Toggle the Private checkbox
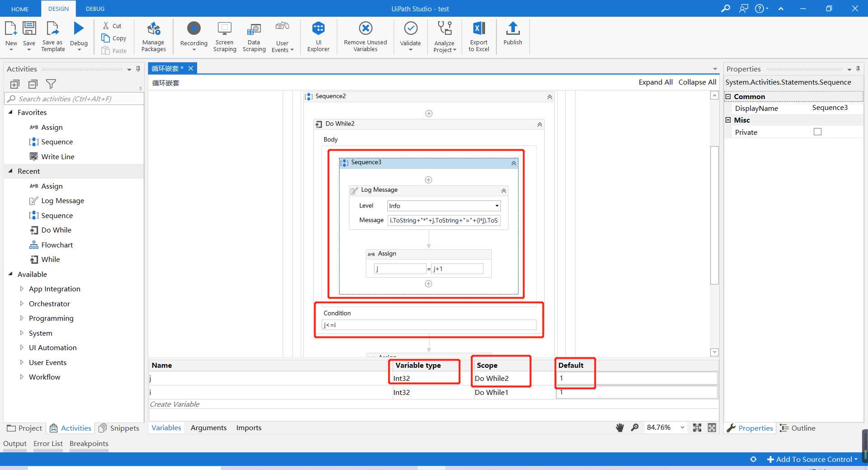The width and height of the screenshot is (868, 470). (817, 132)
